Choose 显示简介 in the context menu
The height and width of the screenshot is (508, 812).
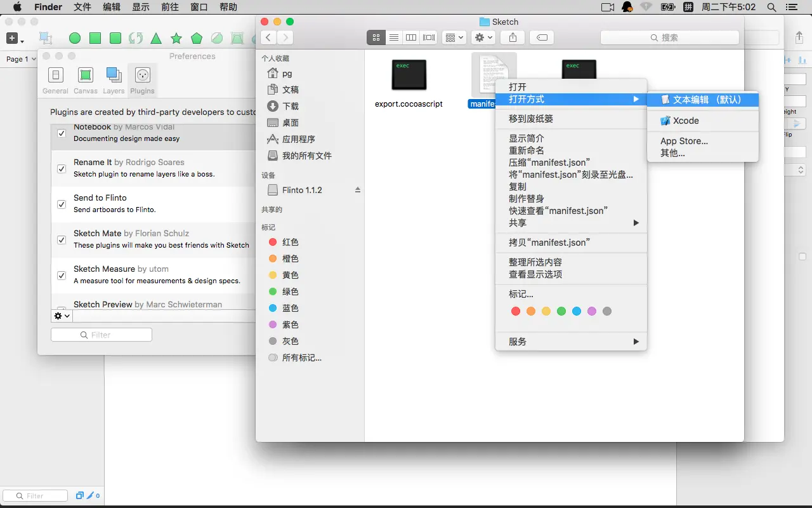tap(570, 138)
